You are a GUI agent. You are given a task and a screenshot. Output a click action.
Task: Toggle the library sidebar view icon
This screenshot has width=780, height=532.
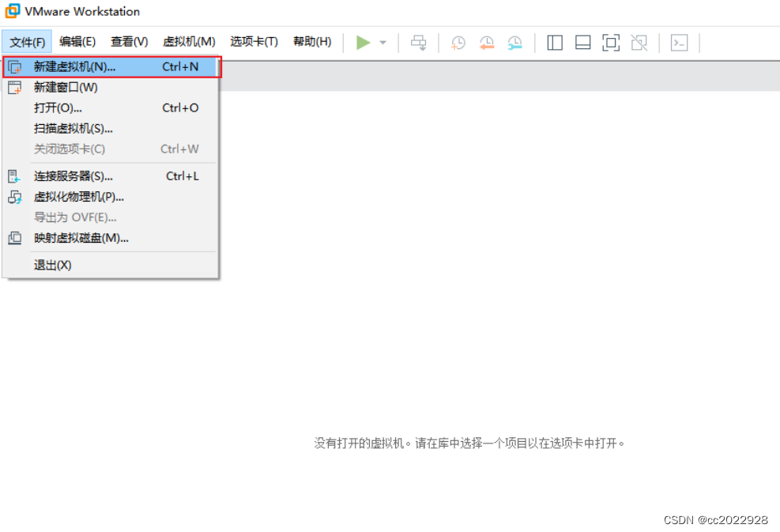click(555, 43)
